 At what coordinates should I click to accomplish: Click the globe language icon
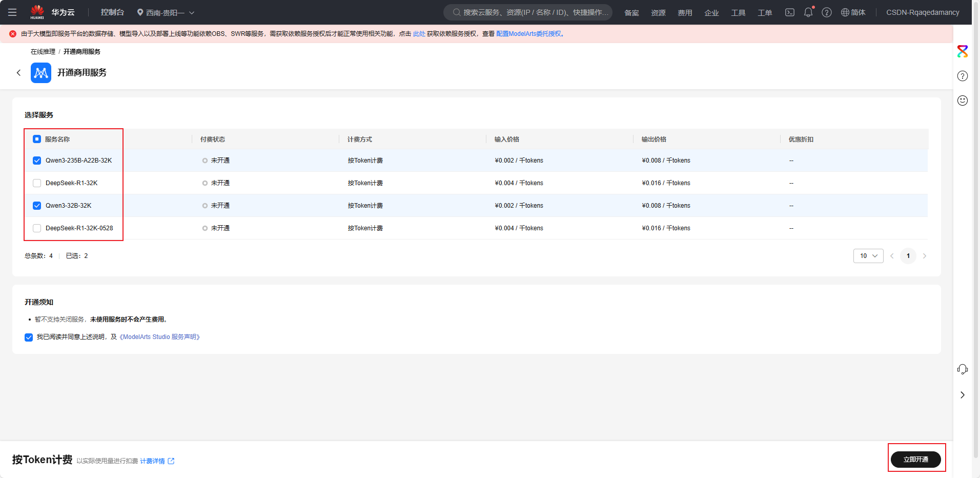pos(845,12)
